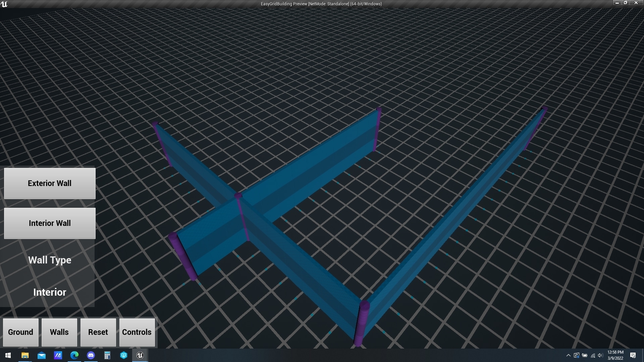Expand hidden system tray icons
Viewport: 644px width, 362px height.
[569, 356]
